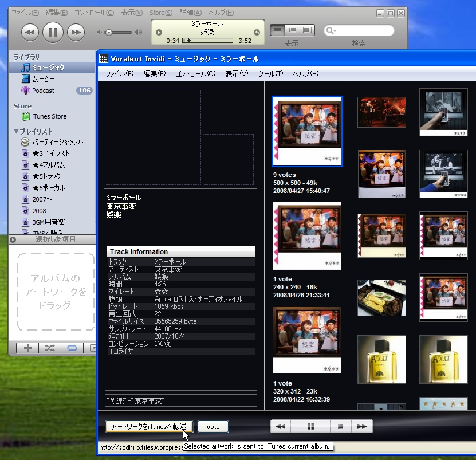Click the ☆☆ rating in マイレート row
Viewport: 476px width, 460px height.
[161, 292]
